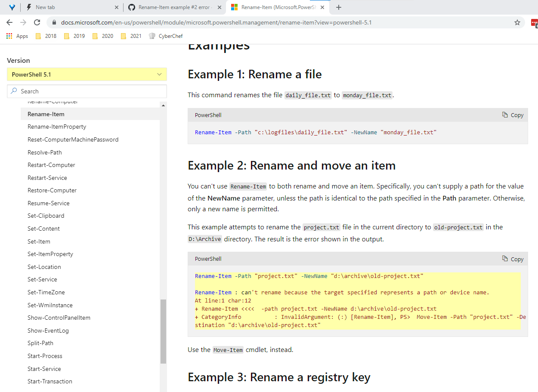Open Set-Content in the sidebar

(43, 228)
